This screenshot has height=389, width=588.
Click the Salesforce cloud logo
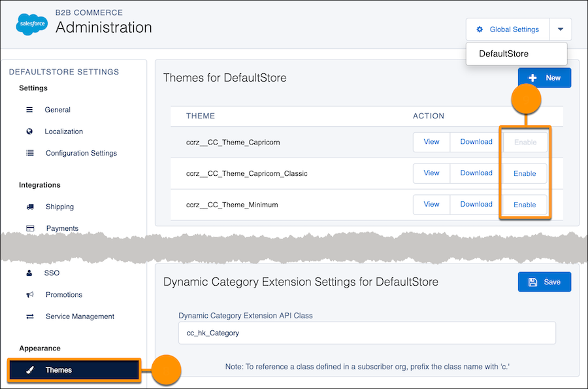coord(32,24)
